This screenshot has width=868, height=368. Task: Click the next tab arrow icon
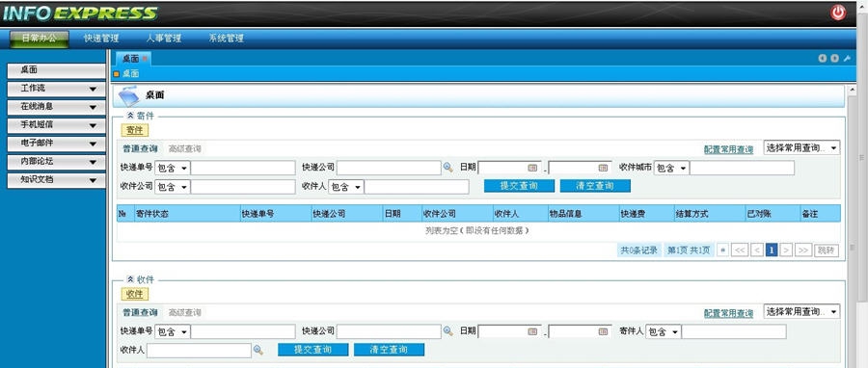834,58
